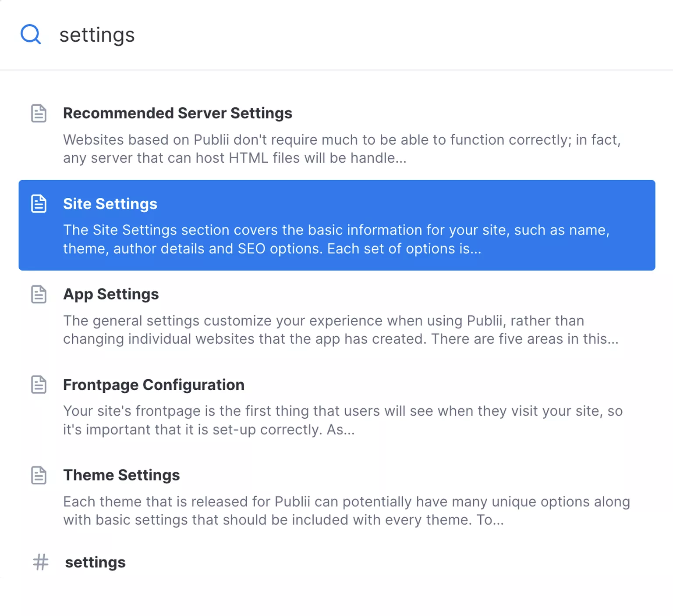This screenshot has width=673, height=616.
Task: Open the App Settings search result
Action: point(111,294)
